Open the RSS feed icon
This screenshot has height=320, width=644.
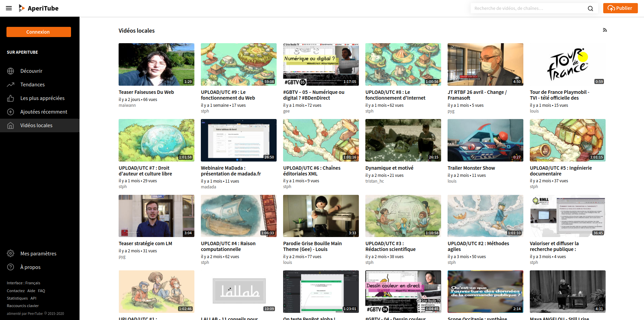pyautogui.click(x=605, y=30)
